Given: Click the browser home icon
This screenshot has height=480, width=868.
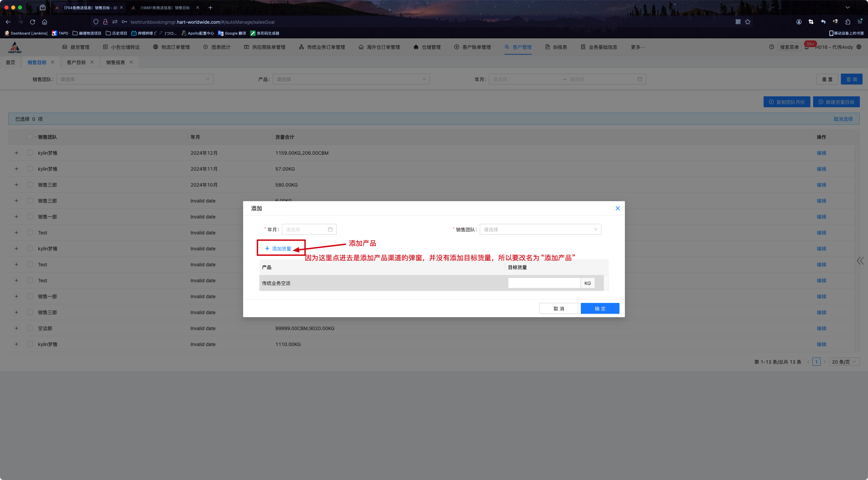Looking at the screenshot, I should pyautogui.click(x=44, y=22).
